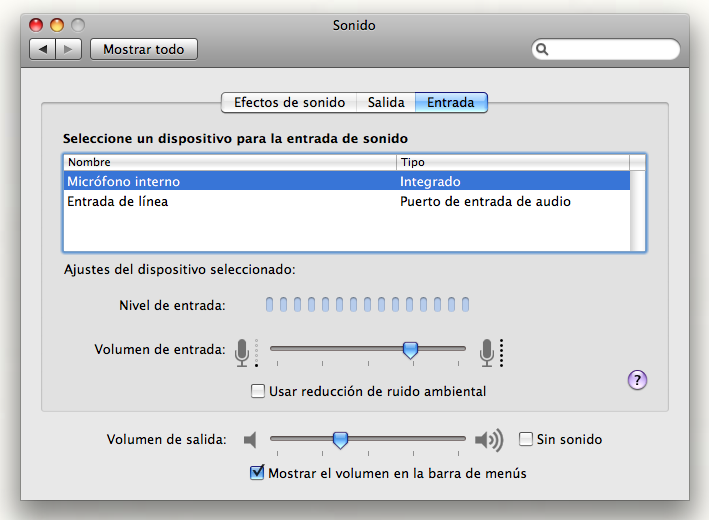
Task: Open the Salida tab
Action: 386,102
